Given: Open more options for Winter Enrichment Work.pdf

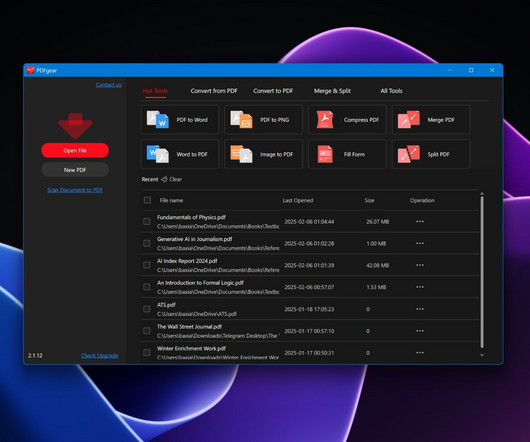Looking at the screenshot, I should click(420, 352).
